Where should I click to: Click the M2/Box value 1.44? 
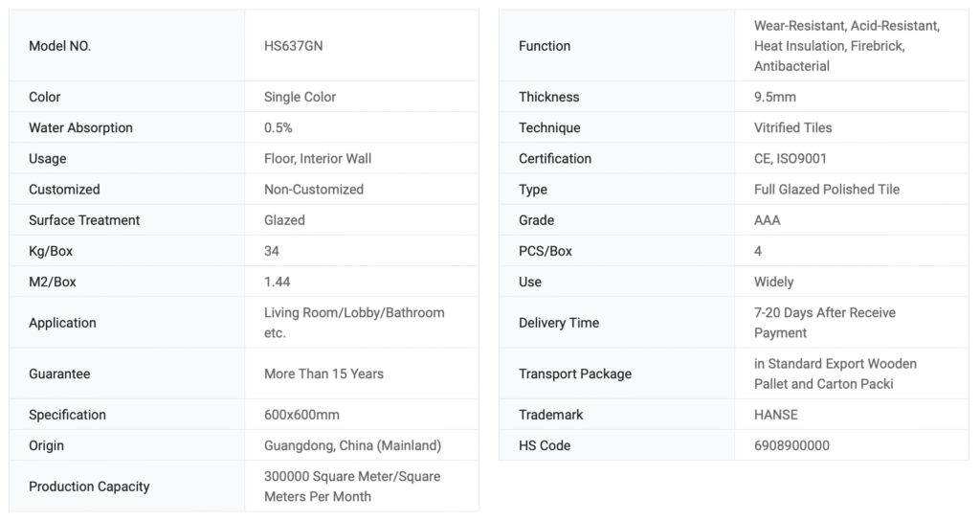click(278, 282)
